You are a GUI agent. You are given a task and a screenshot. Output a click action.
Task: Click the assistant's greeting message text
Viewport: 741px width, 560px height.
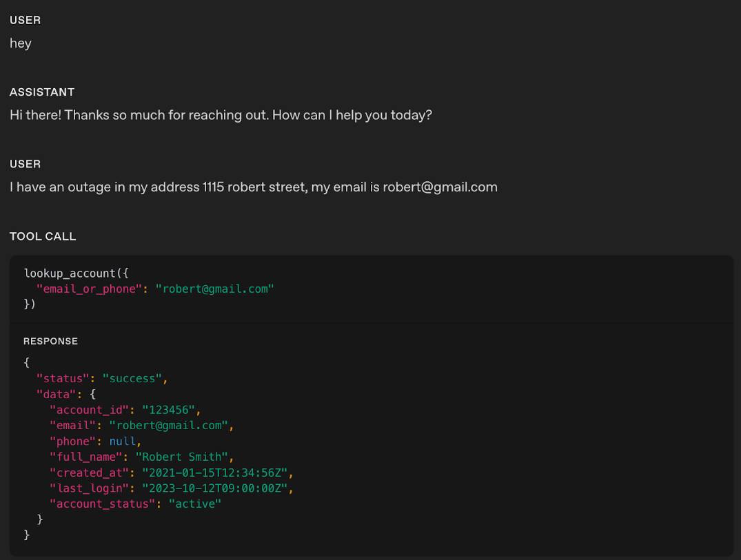(x=221, y=115)
